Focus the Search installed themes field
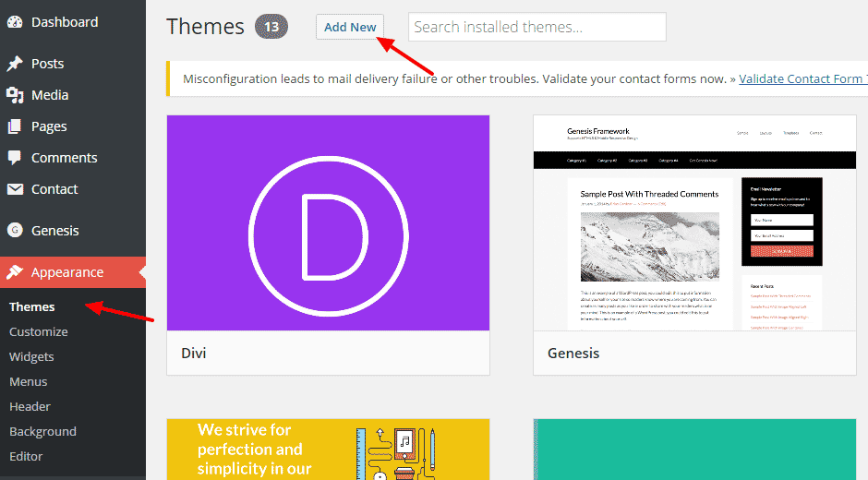868x480 pixels. [x=537, y=27]
